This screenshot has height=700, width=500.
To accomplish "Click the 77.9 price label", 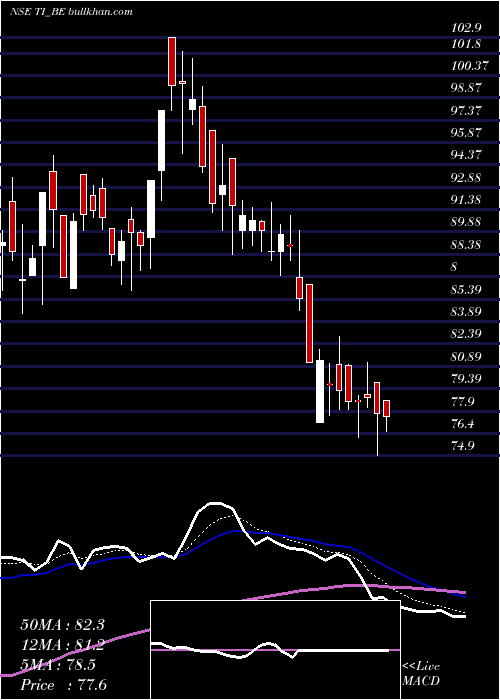I will coord(463,401).
